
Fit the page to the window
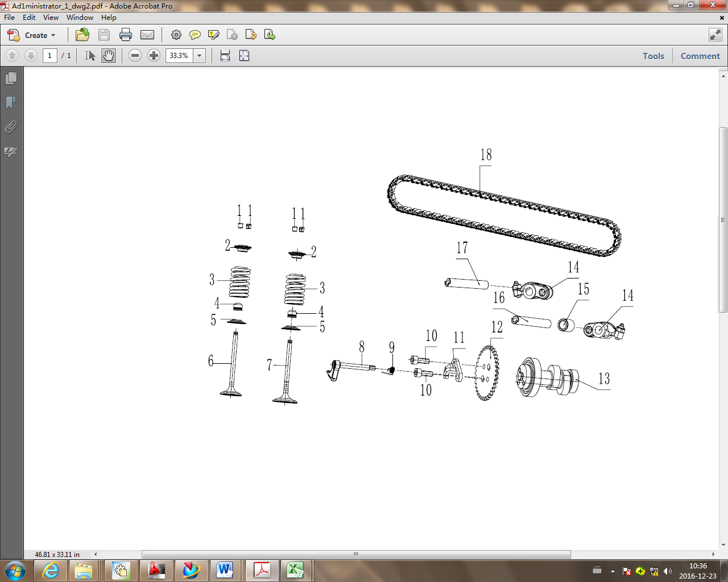tap(244, 56)
